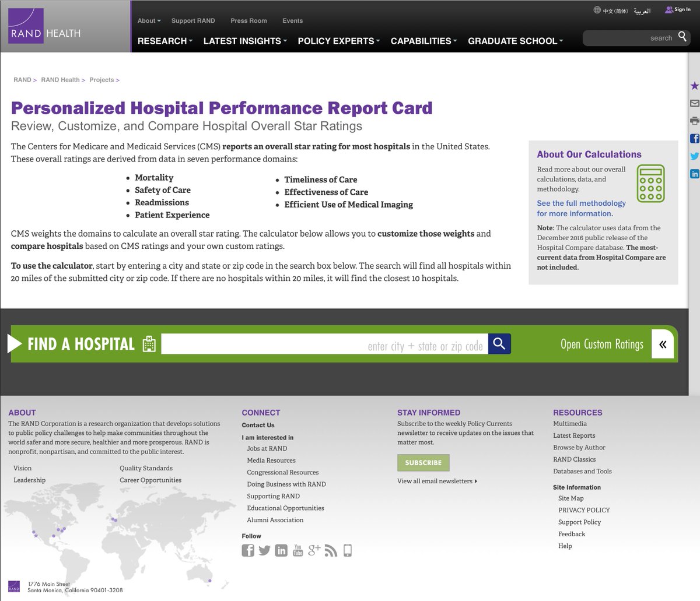Click the Find a Hospital play arrow

[15, 344]
